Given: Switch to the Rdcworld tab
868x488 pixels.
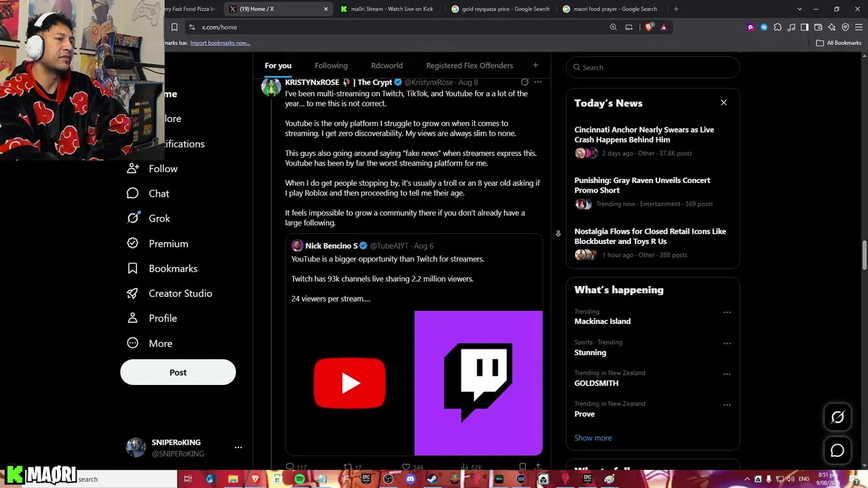Looking at the screenshot, I should [387, 66].
